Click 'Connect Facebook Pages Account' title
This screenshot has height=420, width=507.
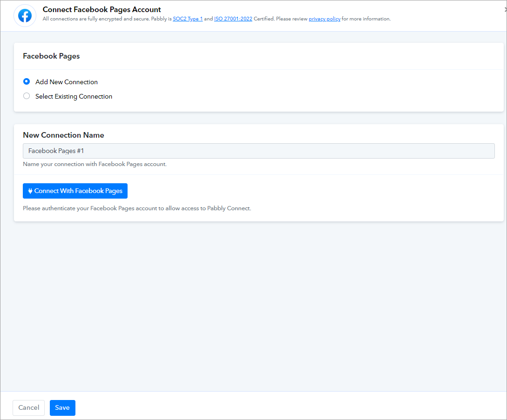pos(102,10)
